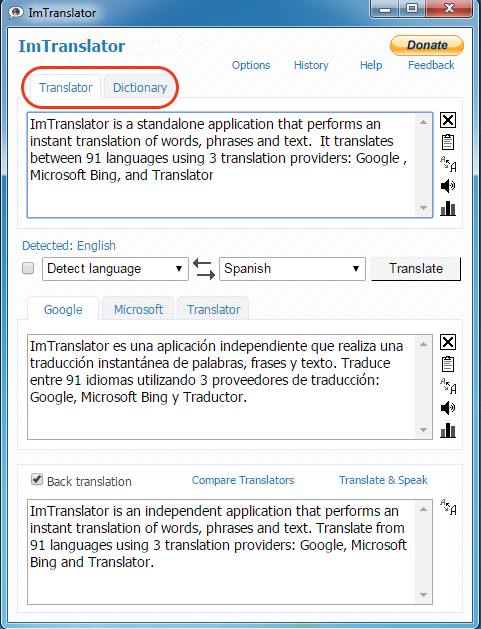This screenshot has height=629, width=481.
Task: Click the speaker icon to hear the source text
Action: click(448, 186)
